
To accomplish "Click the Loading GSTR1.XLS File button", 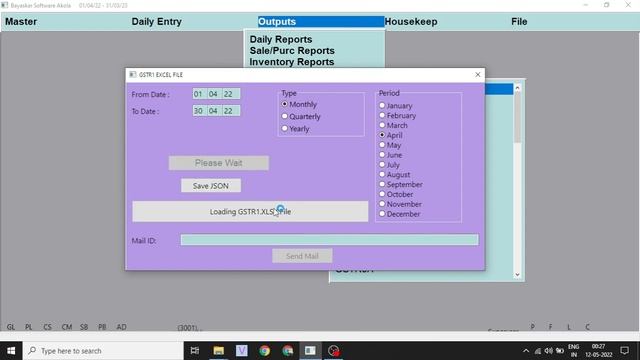I will (250, 211).
